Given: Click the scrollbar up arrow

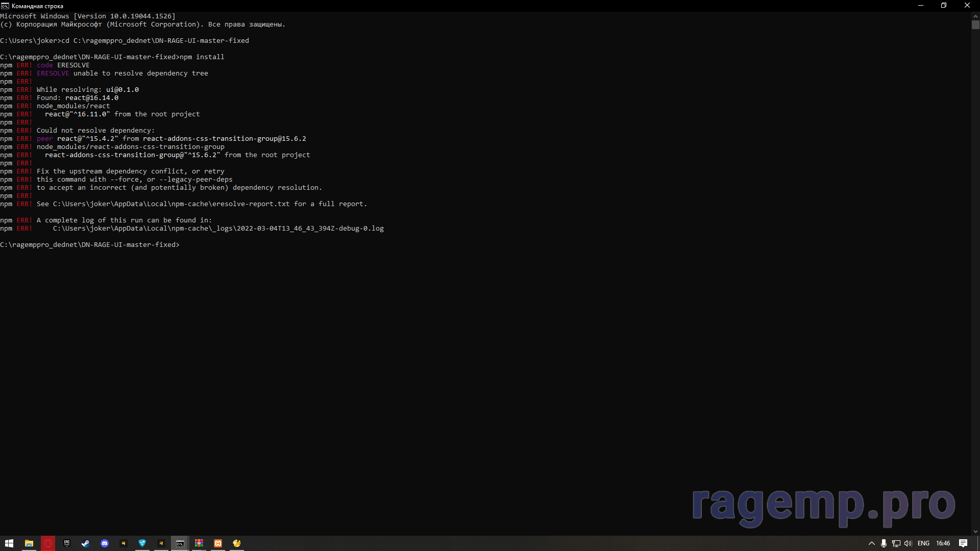Looking at the screenshot, I should click(975, 16).
